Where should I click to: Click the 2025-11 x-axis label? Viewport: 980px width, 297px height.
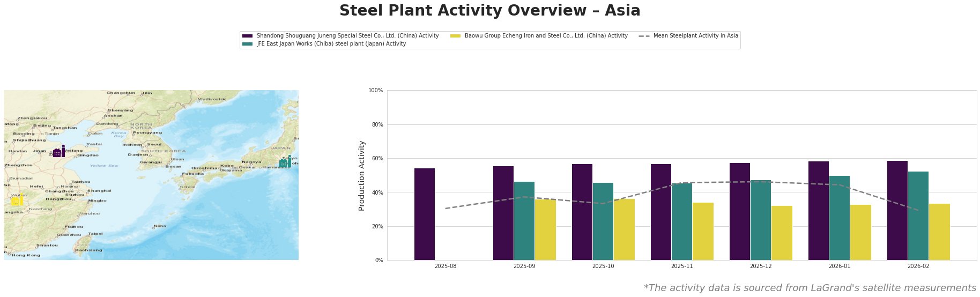[682, 266]
